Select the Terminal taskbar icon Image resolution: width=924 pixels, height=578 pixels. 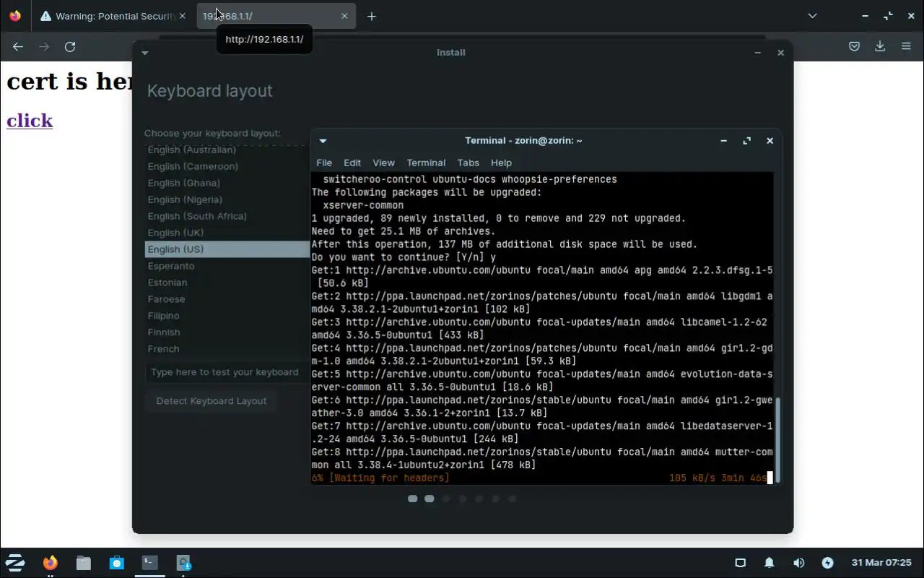coord(150,562)
